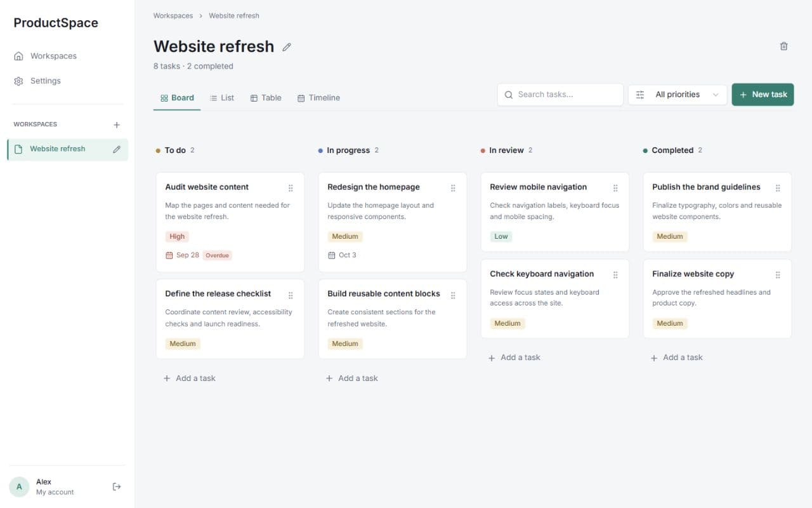Image resolution: width=812 pixels, height=508 pixels.
Task: Click the plus icon next to WORKSPACES
Action: tap(117, 125)
